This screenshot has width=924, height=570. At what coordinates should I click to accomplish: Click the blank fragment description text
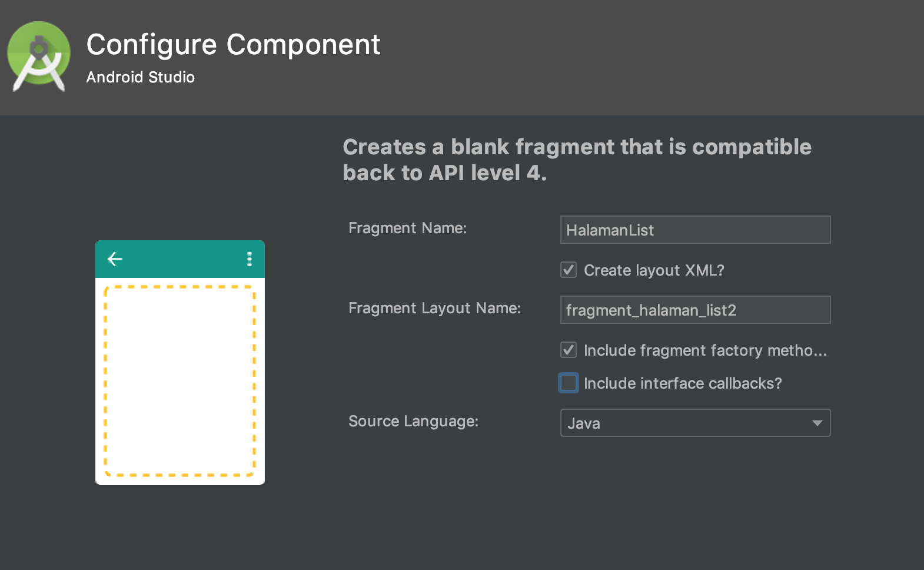tap(577, 160)
